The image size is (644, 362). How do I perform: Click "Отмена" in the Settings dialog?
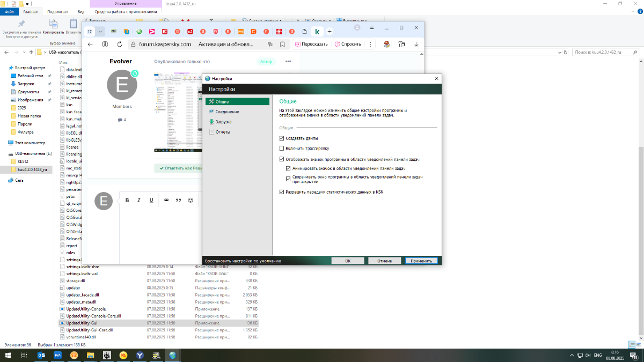point(384,261)
